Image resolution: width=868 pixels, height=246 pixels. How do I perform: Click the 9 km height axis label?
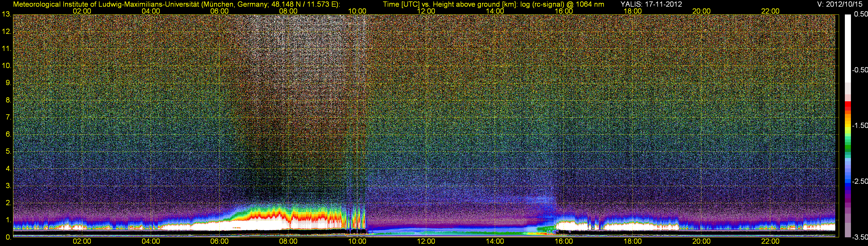coord(8,83)
